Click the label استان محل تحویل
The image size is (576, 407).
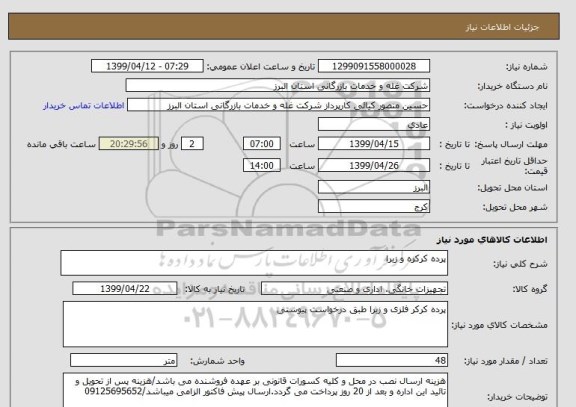pyautogui.click(x=512, y=188)
